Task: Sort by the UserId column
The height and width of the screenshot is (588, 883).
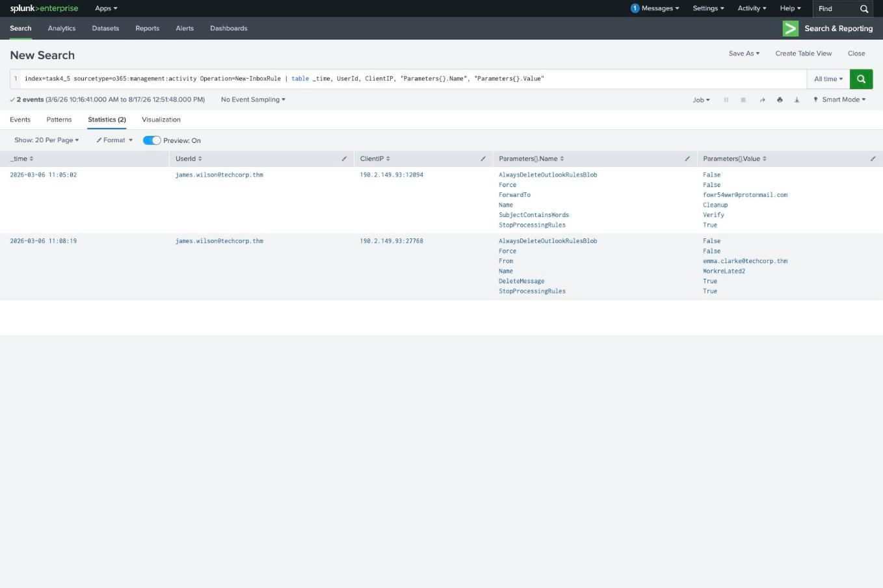Action: click(x=189, y=159)
